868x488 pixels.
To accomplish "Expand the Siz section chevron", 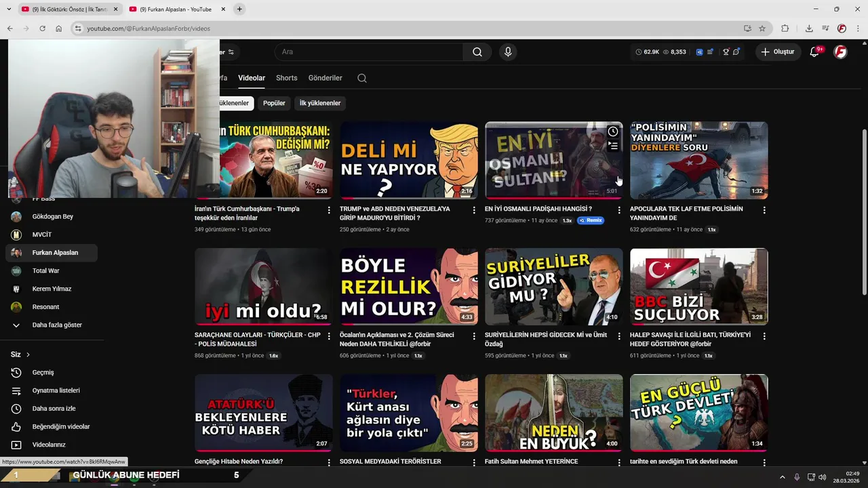I will (x=28, y=354).
